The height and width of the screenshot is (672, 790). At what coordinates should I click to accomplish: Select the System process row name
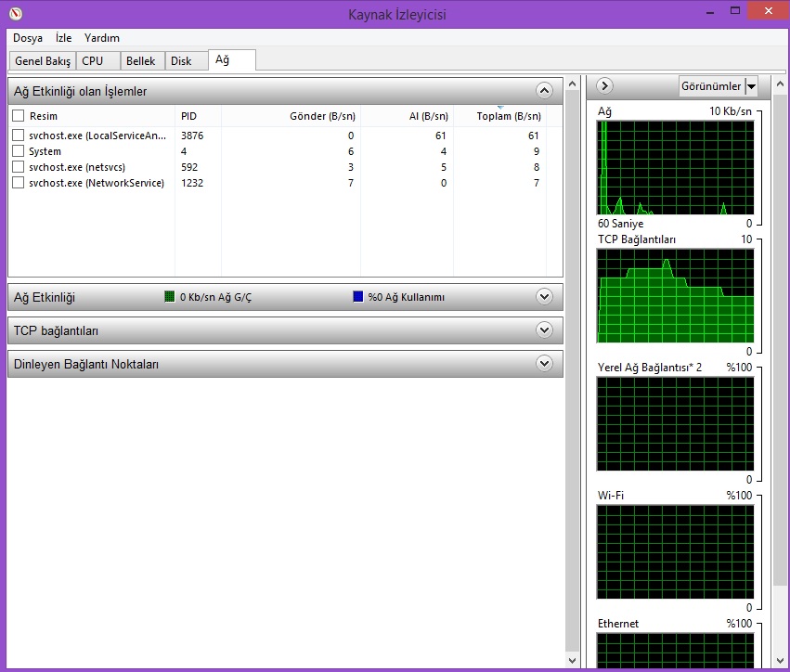(45, 151)
